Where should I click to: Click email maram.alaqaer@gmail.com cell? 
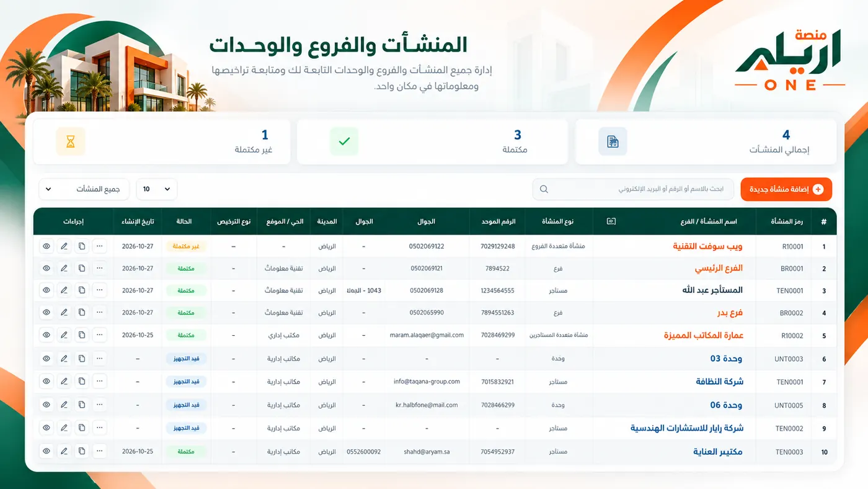(x=427, y=335)
